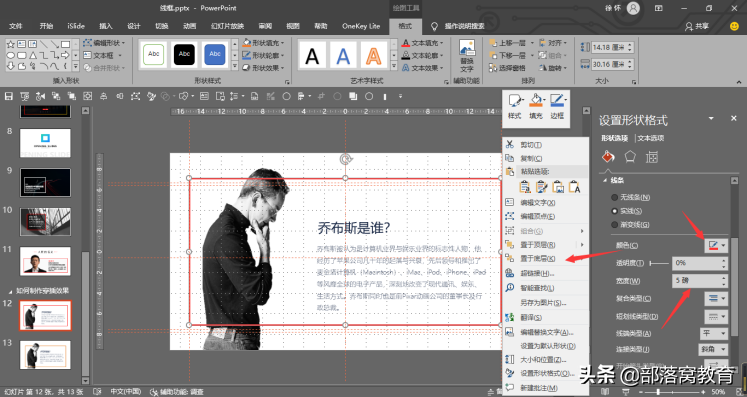
Task: Click shape height field showing 14.18 厘米
Action: coord(612,47)
